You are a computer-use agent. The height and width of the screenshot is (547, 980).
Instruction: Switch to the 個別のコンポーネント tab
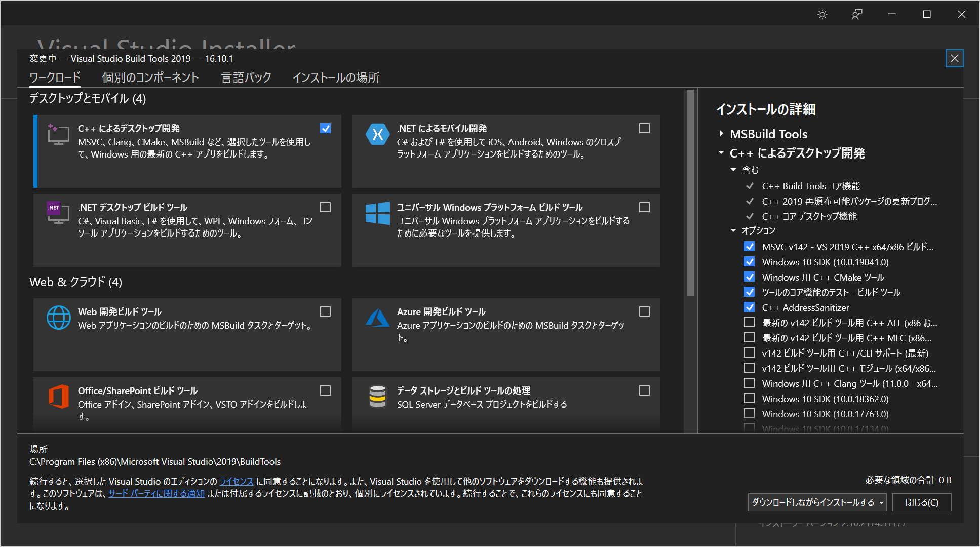point(150,77)
